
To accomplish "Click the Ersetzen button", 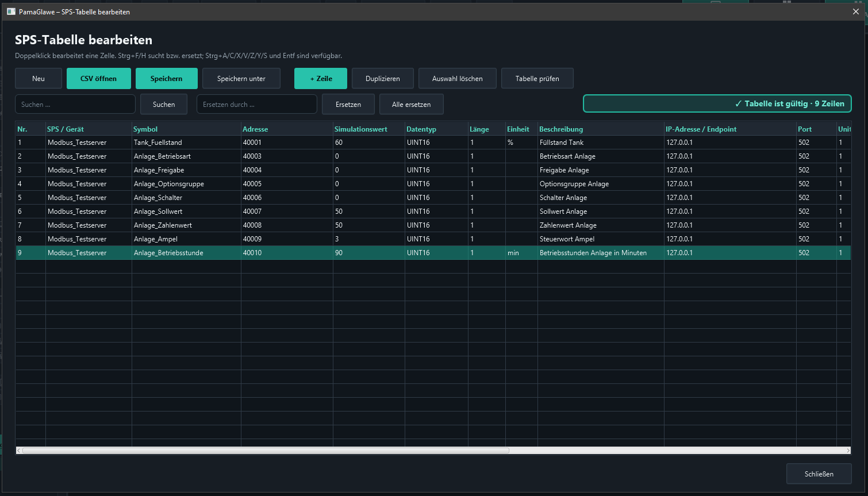I will tap(348, 104).
